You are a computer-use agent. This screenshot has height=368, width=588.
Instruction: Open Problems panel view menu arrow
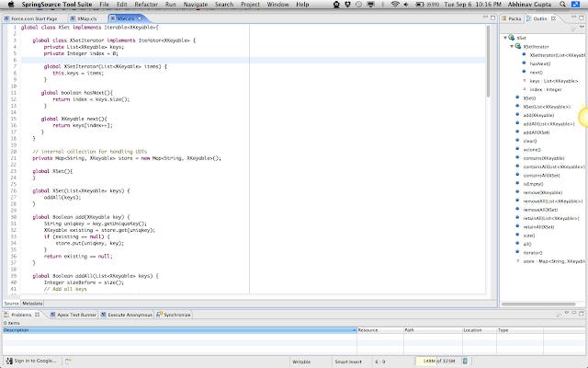click(x=567, y=313)
